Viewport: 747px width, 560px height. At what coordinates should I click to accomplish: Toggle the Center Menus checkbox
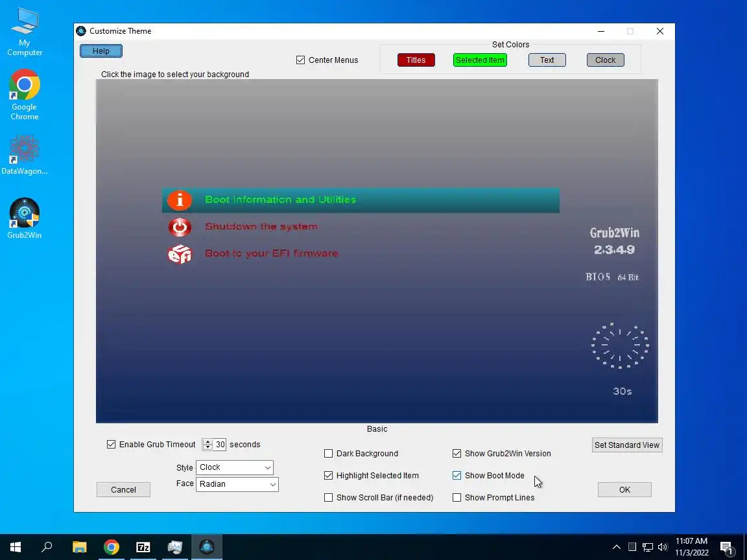click(301, 60)
